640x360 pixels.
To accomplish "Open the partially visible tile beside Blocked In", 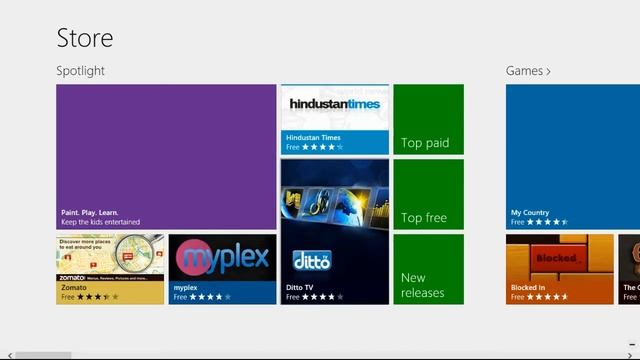I will tap(629, 269).
